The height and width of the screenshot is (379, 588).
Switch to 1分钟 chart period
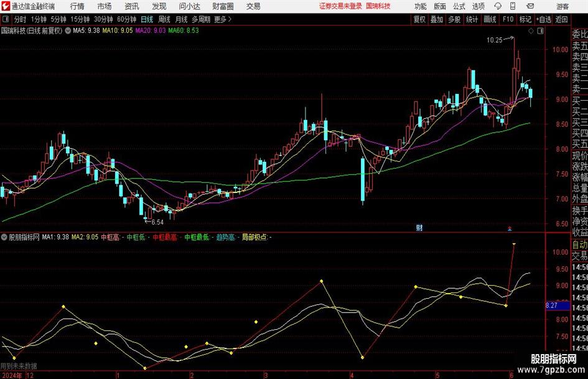coord(38,19)
